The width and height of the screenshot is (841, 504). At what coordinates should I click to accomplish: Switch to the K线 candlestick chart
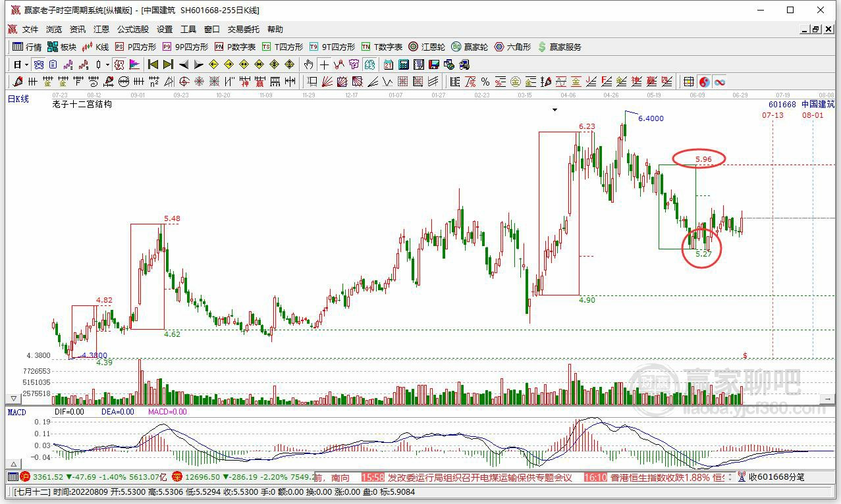[95, 47]
